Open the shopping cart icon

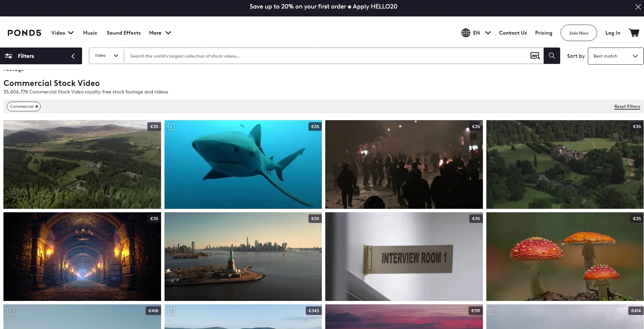click(x=634, y=33)
